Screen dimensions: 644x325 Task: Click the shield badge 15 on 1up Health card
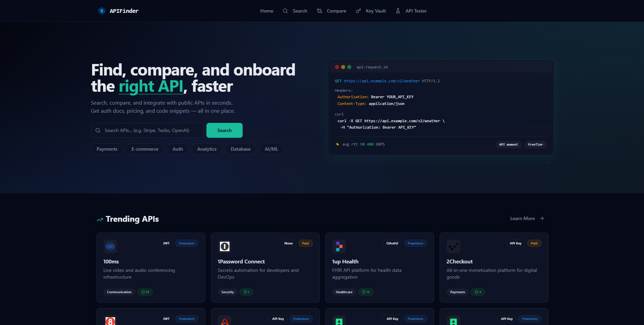pos(366,292)
